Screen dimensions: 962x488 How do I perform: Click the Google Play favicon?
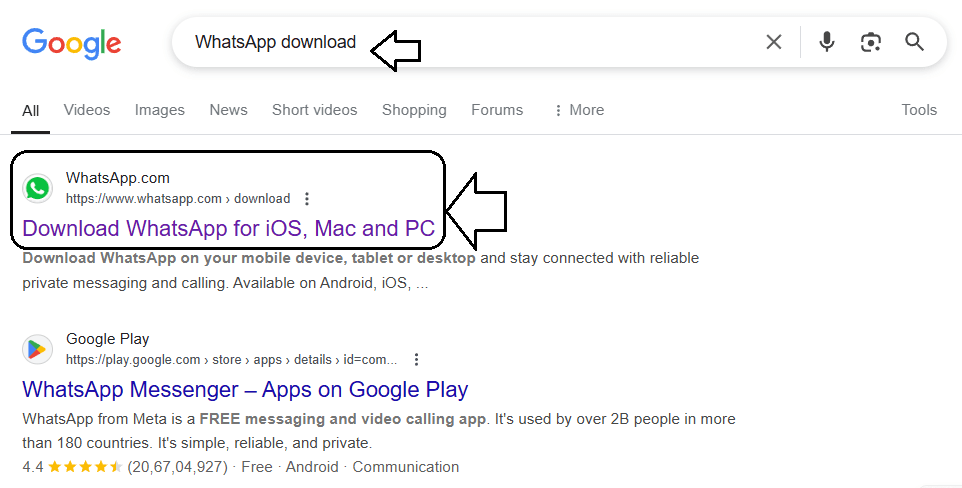[x=38, y=348]
